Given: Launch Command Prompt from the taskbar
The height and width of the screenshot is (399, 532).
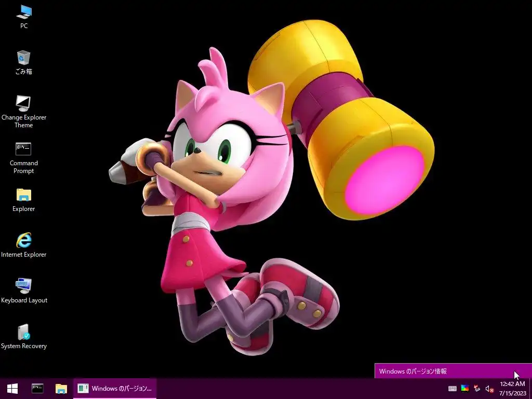Looking at the screenshot, I should [37, 389].
